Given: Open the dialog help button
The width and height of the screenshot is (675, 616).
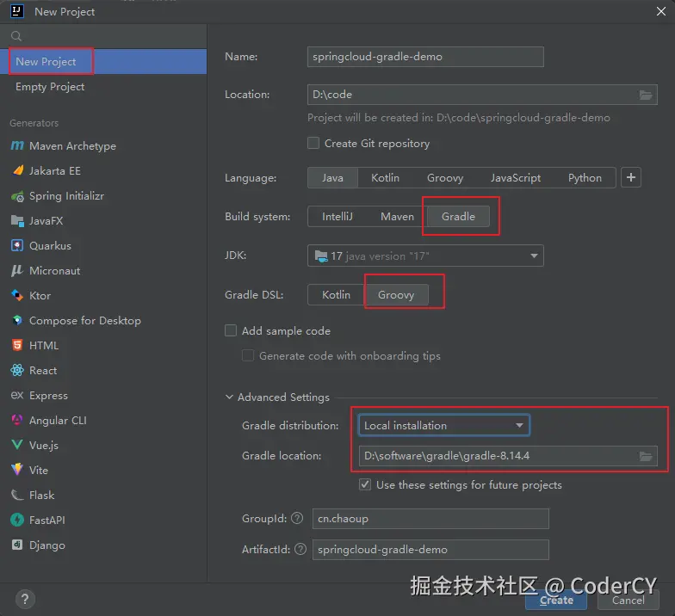Looking at the screenshot, I should click(25, 599).
